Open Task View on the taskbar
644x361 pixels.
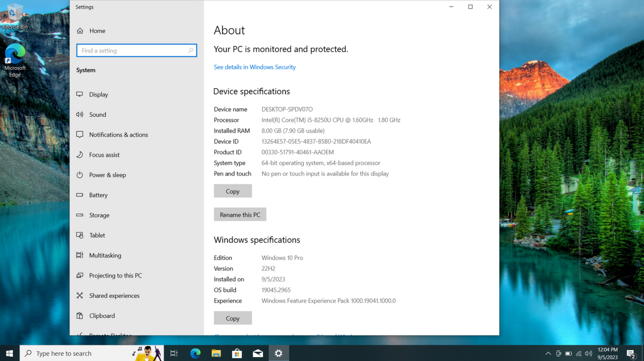(173, 353)
